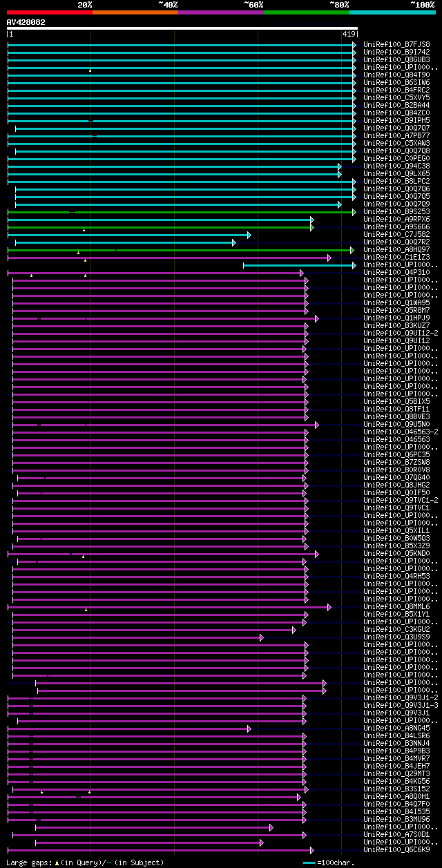Click the last hit UniRef100_Q6C6K9

(x=396, y=849)
